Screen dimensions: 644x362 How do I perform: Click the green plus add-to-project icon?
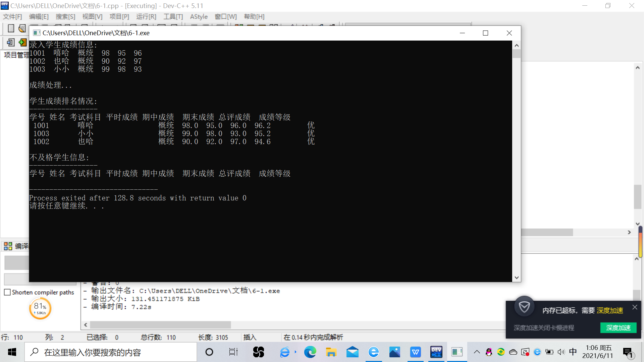pos(22,42)
